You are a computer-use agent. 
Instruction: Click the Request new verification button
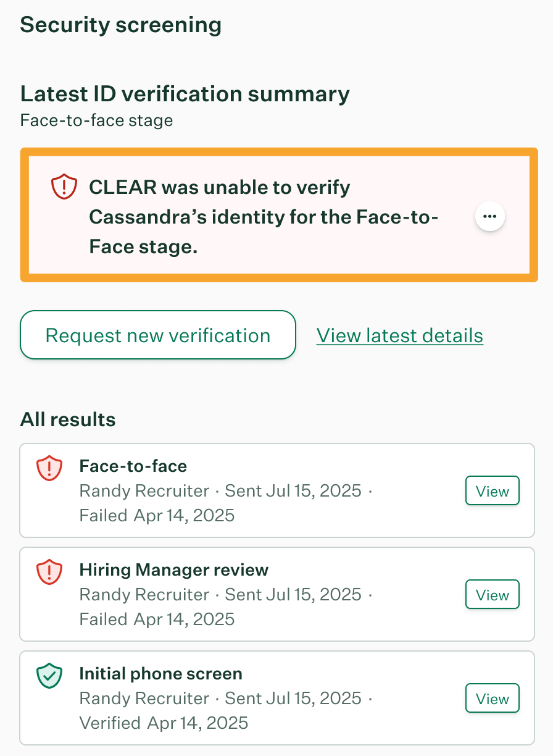pos(158,335)
